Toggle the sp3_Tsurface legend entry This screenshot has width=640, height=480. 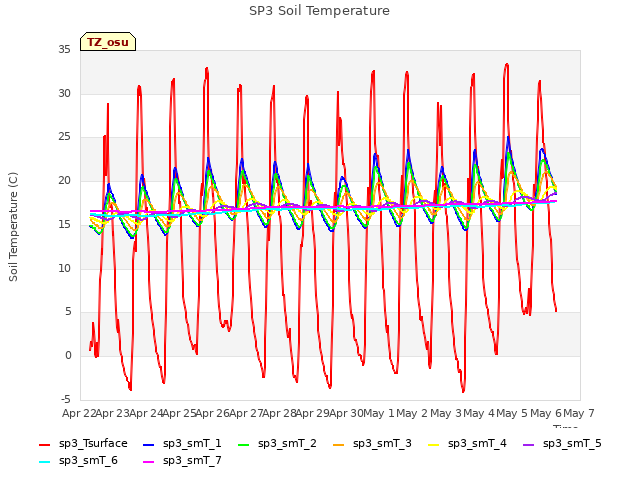pyautogui.click(x=83, y=444)
